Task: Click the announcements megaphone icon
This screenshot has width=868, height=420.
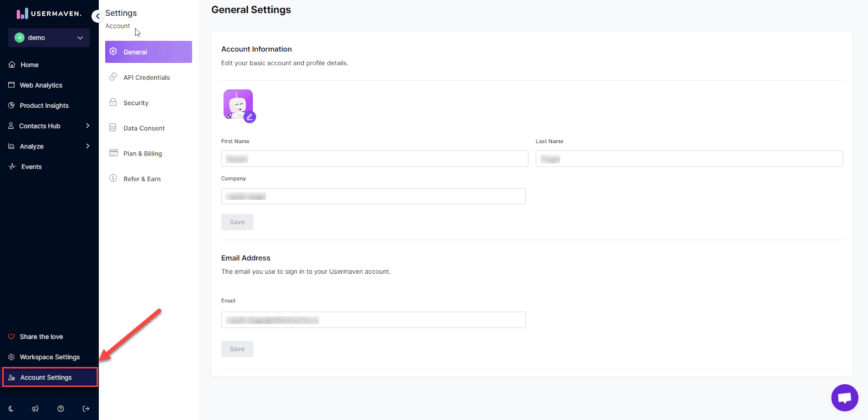Action: tap(35, 409)
